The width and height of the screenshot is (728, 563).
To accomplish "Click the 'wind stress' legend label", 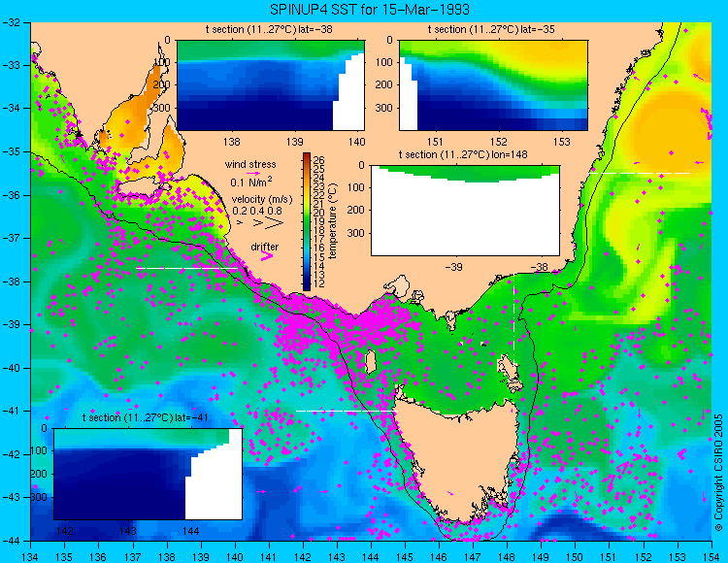I will point(250,164).
